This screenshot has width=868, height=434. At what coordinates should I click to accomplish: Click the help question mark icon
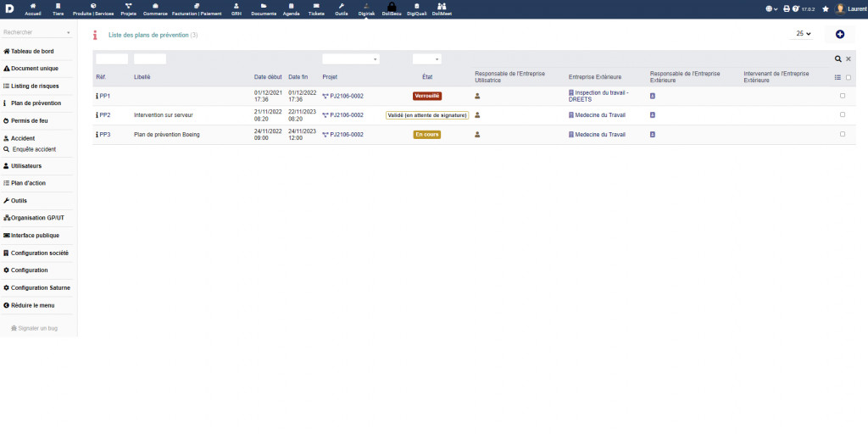click(x=795, y=8)
